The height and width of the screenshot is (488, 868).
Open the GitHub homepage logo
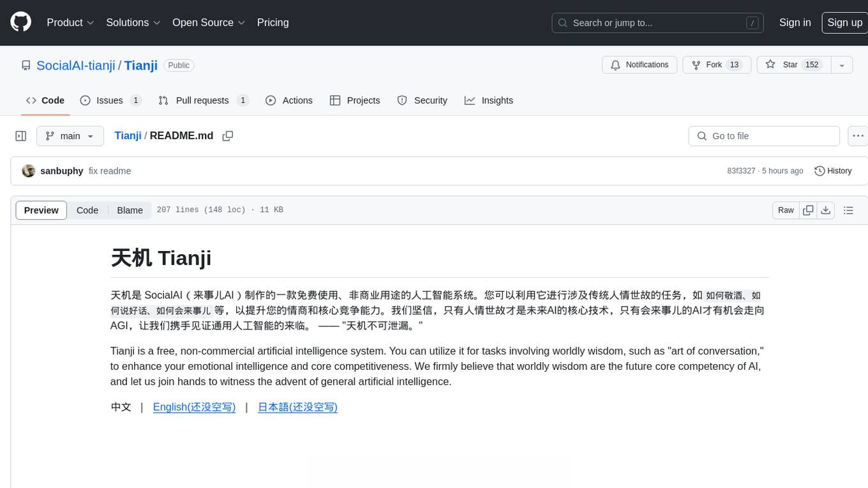point(20,22)
